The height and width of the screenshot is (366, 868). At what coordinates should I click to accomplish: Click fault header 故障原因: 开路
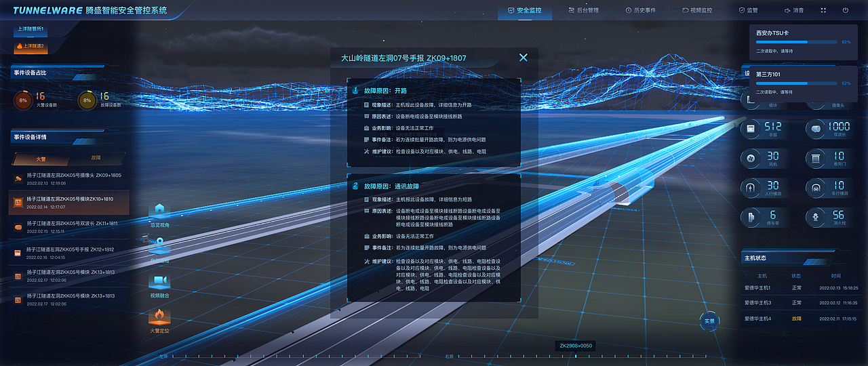(x=385, y=90)
